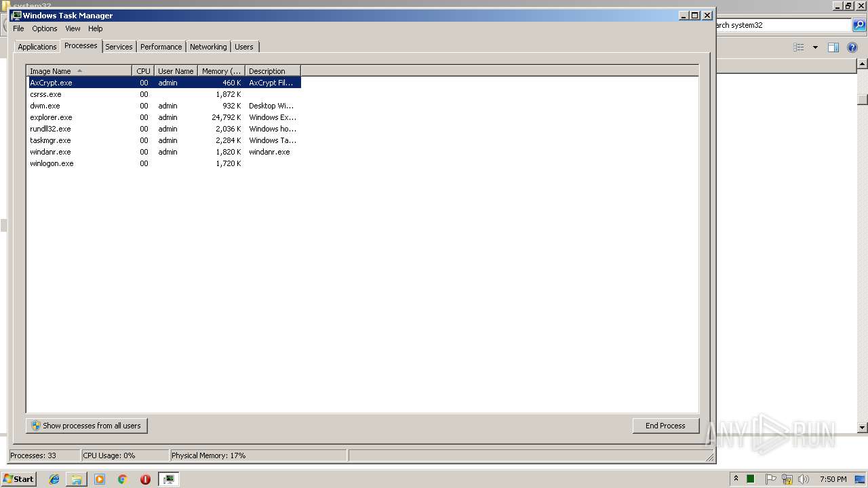Viewport: 868px width, 488px height.
Task: Select the csrss.exe process
Action: coord(164,94)
